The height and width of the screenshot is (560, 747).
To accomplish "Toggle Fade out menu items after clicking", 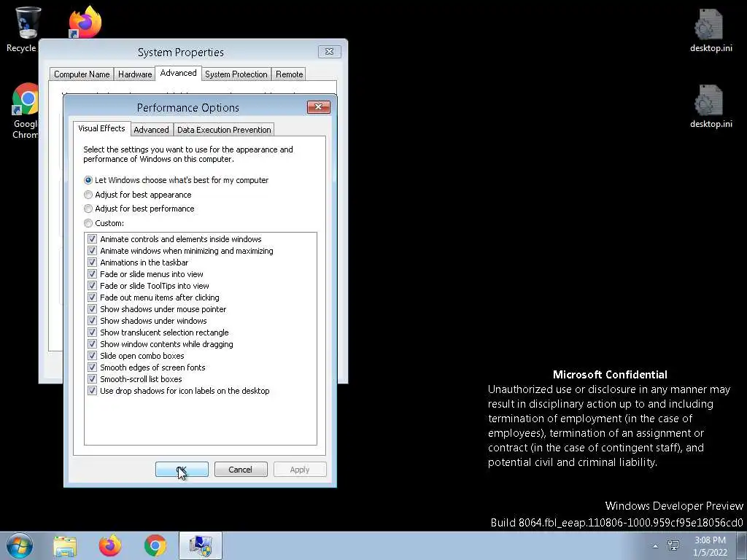I will (92, 297).
